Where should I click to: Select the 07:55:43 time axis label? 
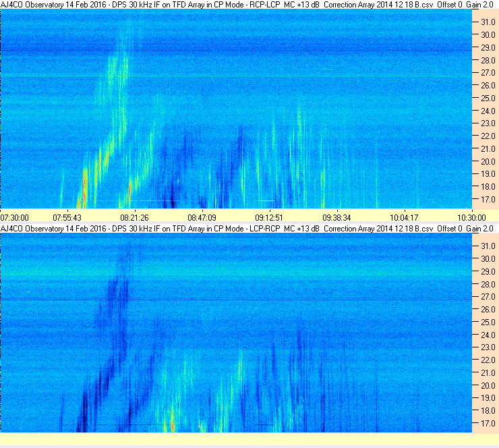pos(67,218)
